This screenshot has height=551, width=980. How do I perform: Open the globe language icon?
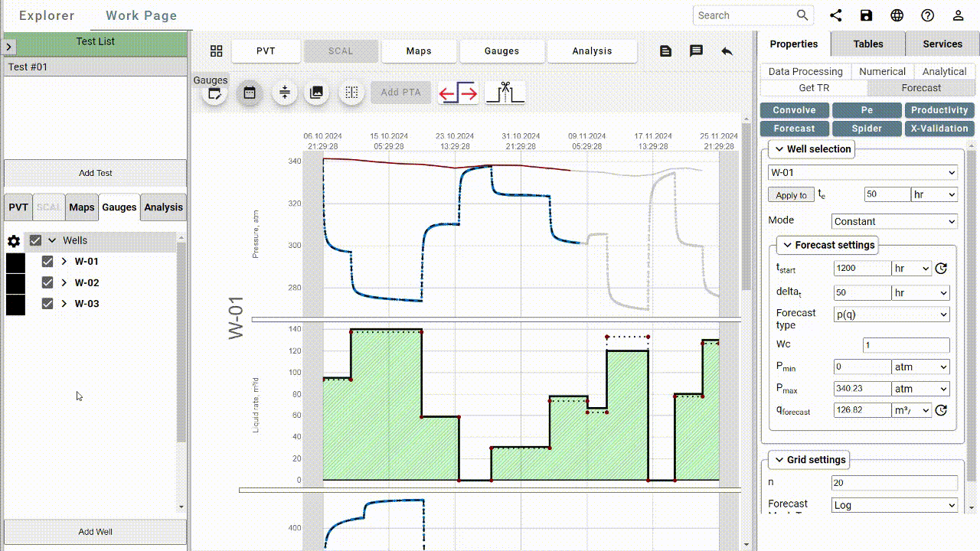[x=897, y=15]
